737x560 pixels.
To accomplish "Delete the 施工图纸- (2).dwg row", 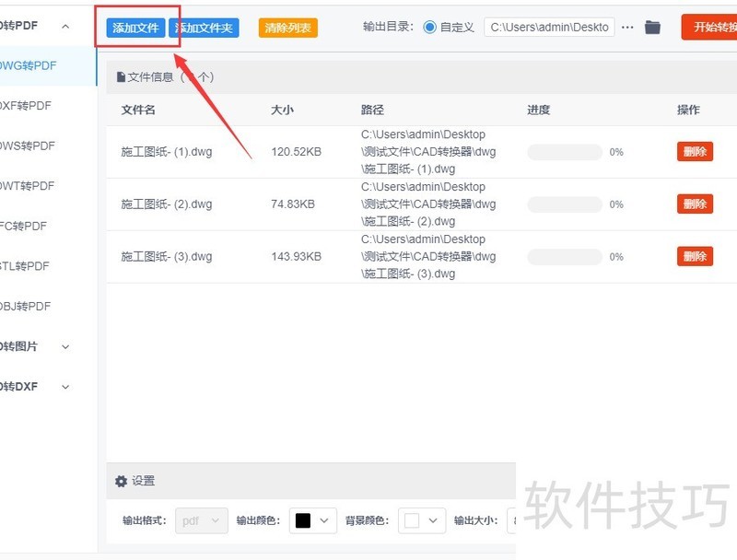I will (695, 204).
